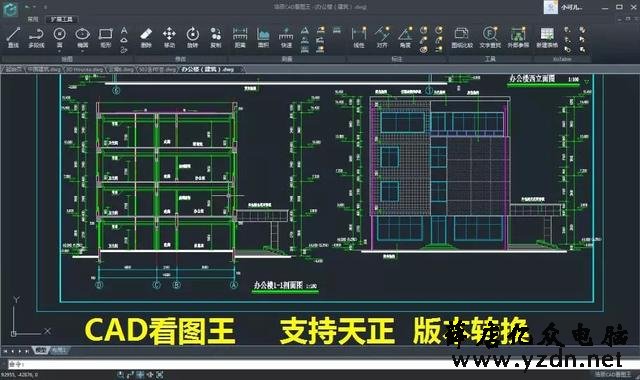Open the 图纸比较 (Drawing Compare) tool

point(462,38)
